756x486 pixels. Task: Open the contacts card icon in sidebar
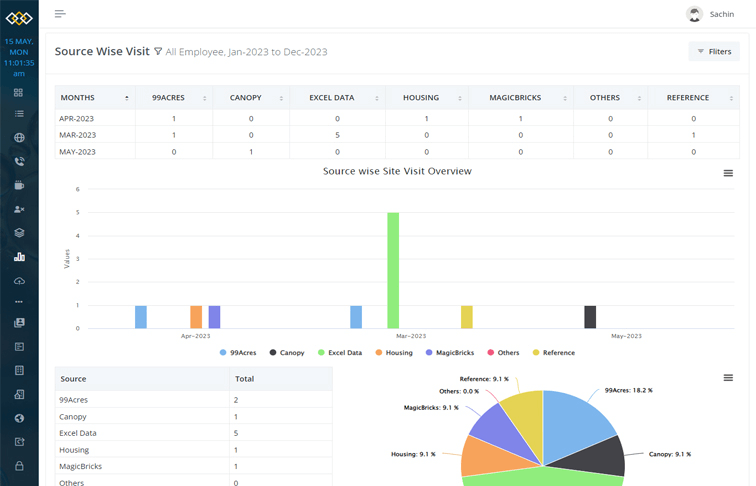(19, 323)
